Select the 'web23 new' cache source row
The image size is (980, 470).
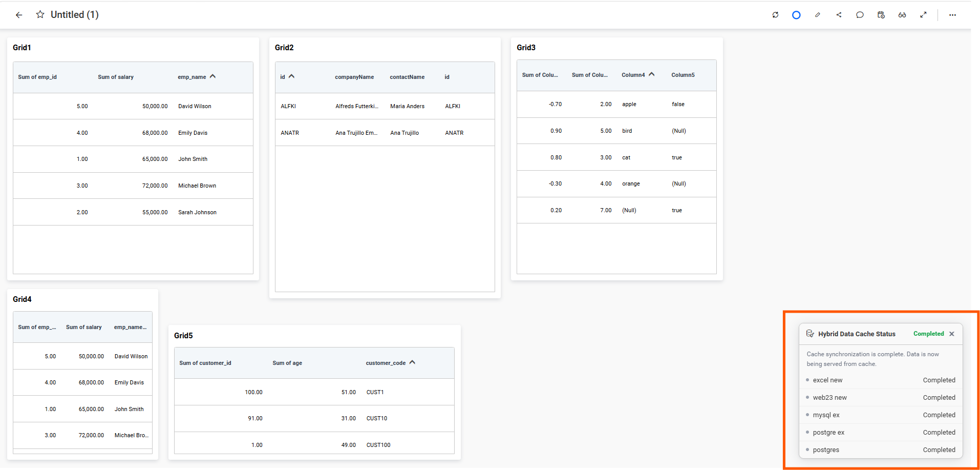881,398
